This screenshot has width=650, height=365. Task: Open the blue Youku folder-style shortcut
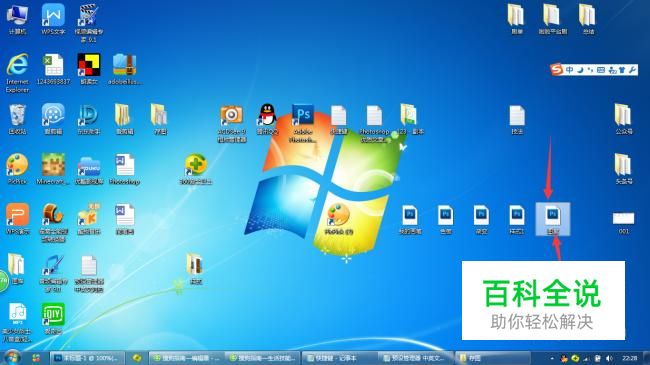pos(89,169)
